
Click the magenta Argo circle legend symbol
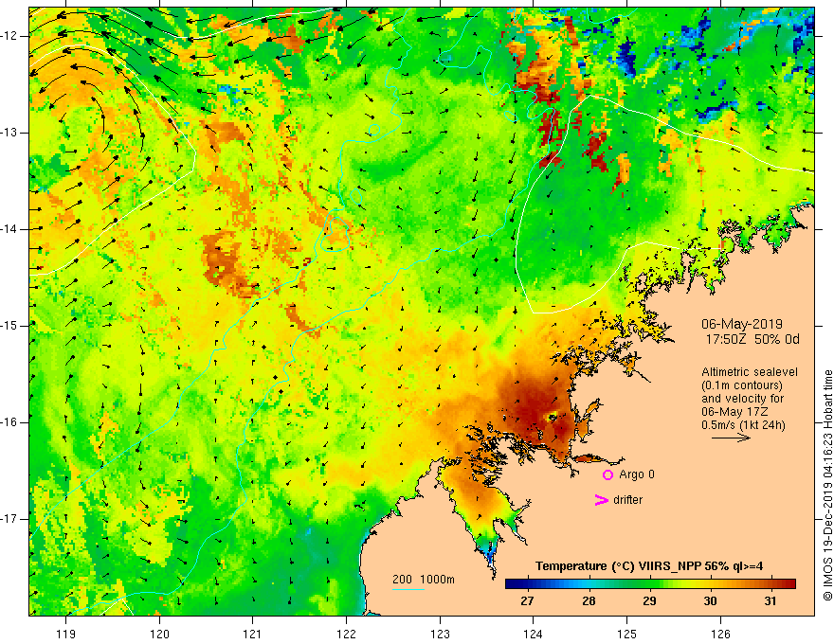(607, 475)
